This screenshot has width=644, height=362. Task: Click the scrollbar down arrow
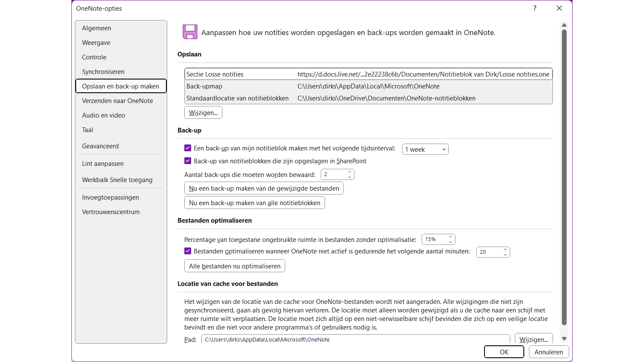pyautogui.click(x=564, y=338)
